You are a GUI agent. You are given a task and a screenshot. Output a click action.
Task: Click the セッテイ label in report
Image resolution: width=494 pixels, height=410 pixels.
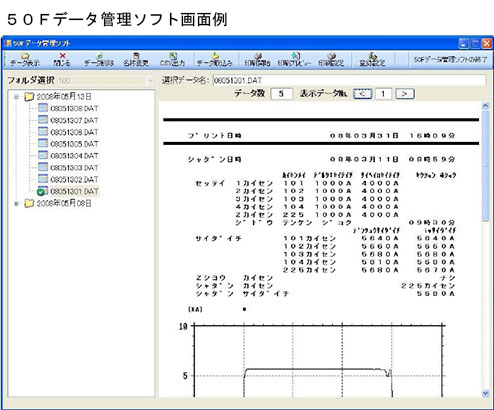(210, 183)
